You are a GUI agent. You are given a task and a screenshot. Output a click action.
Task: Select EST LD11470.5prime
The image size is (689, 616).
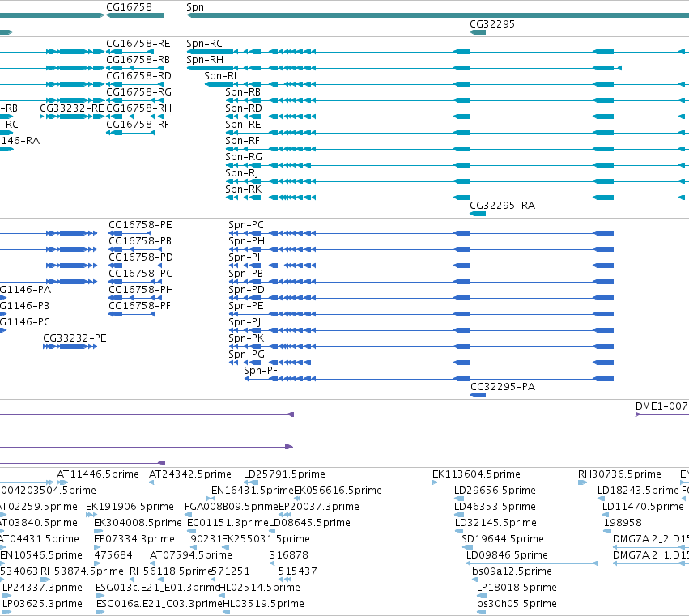click(x=643, y=507)
